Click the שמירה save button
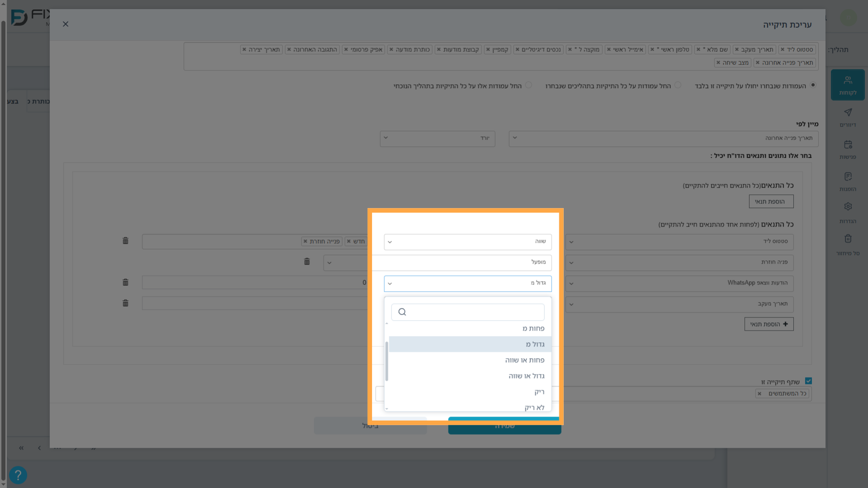This screenshot has height=488, width=868. coord(505,426)
